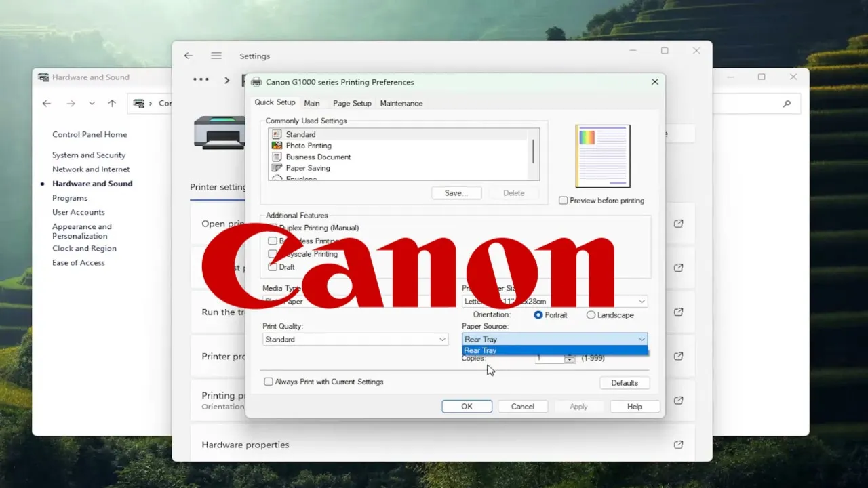
Task: Increase copies with the stepper up arrow
Action: click(570, 355)
